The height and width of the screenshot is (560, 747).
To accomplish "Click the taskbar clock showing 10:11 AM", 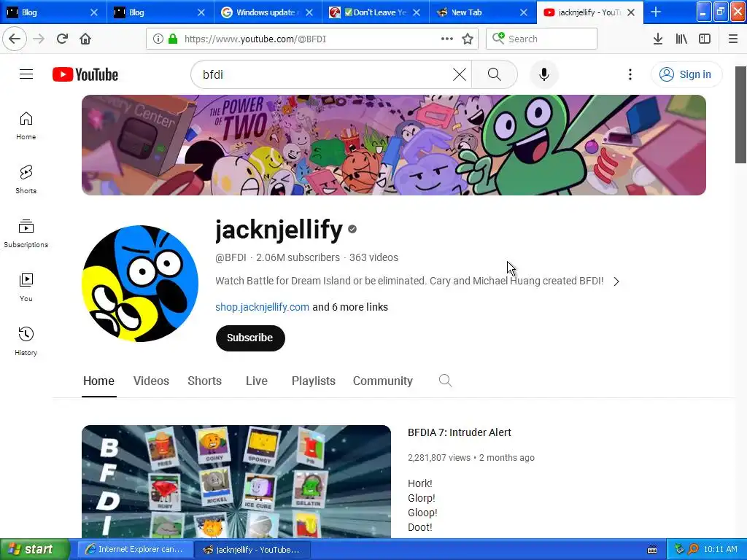I will point(720,550).
